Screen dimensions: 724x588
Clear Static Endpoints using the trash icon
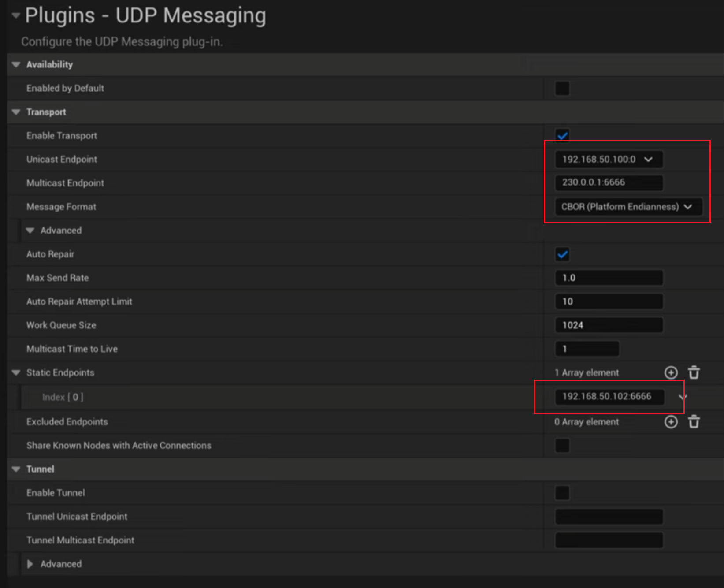694,372
